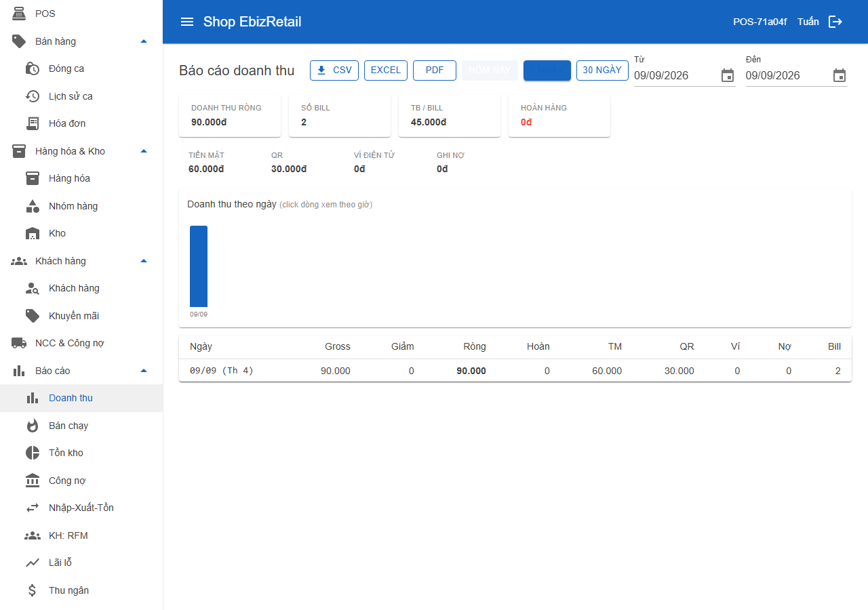Click the POS-71a04f terminal label
Screen dimensions: 868x610
760,22
